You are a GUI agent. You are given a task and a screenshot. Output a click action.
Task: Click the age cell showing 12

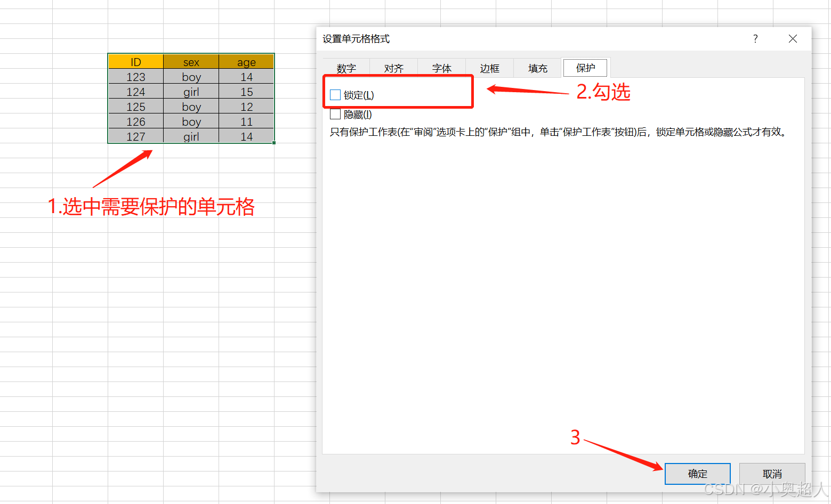pyautogui.click(x=246, y=107)
